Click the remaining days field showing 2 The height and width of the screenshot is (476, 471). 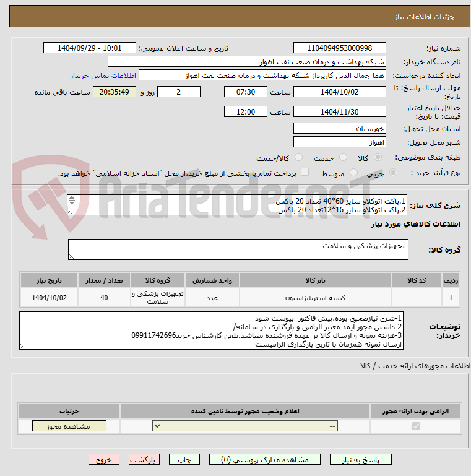coord(178,92)
